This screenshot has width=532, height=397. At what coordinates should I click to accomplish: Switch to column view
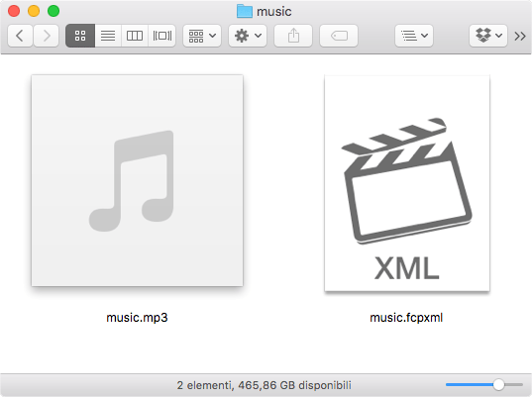coord(135,36)
